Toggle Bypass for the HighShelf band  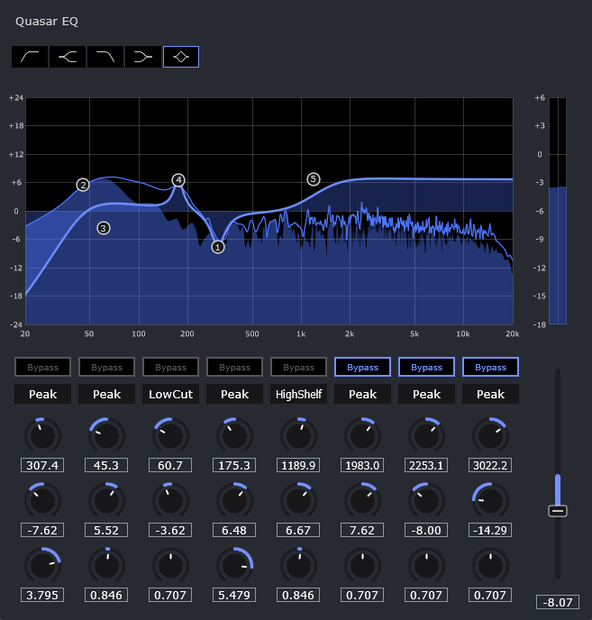299,367
